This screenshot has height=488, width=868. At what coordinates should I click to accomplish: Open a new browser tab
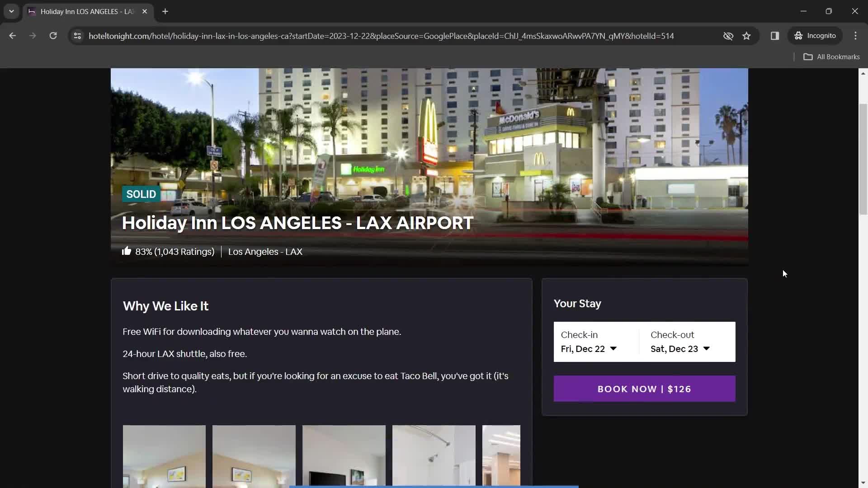pyautogui.click(x=165, y=11)
